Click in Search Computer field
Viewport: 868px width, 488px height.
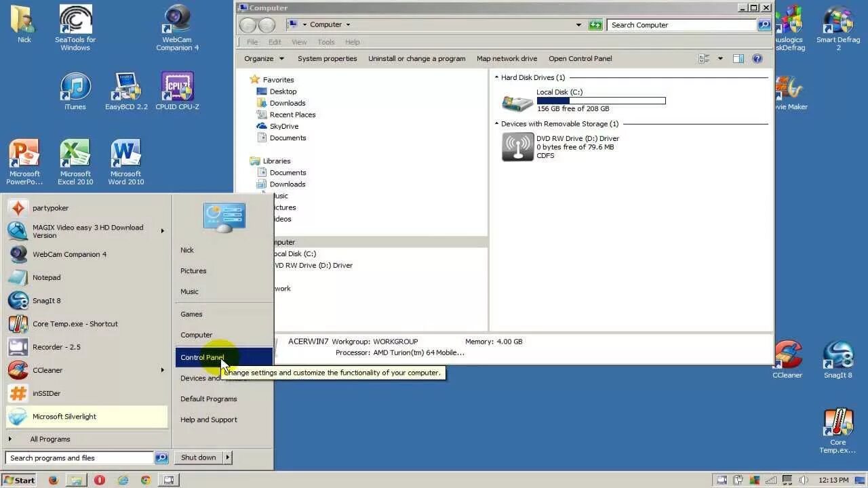click(682, 25)
